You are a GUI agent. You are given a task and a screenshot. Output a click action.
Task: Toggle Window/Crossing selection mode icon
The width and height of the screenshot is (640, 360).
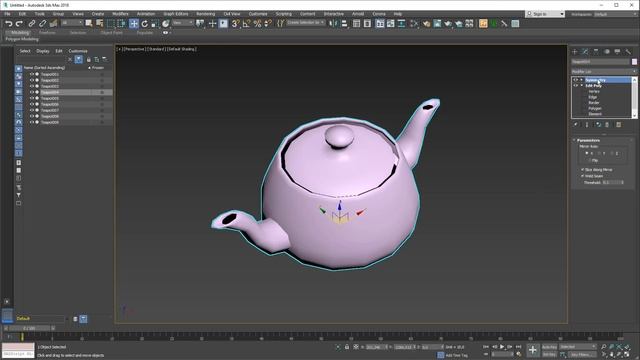coord(122,24)
